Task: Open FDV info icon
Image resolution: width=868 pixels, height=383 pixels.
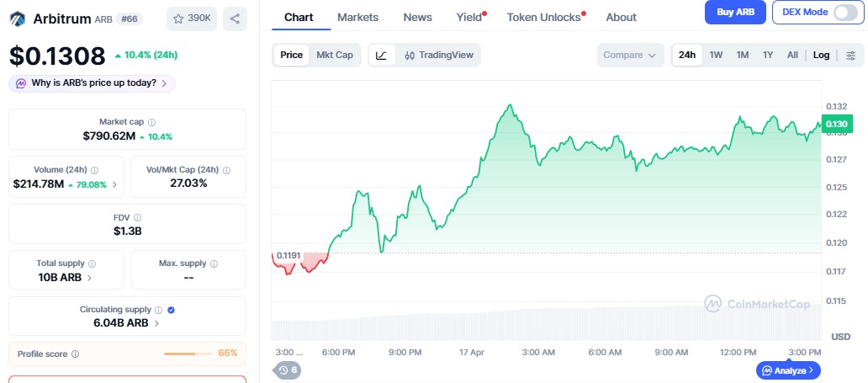Action: point(137,218)
